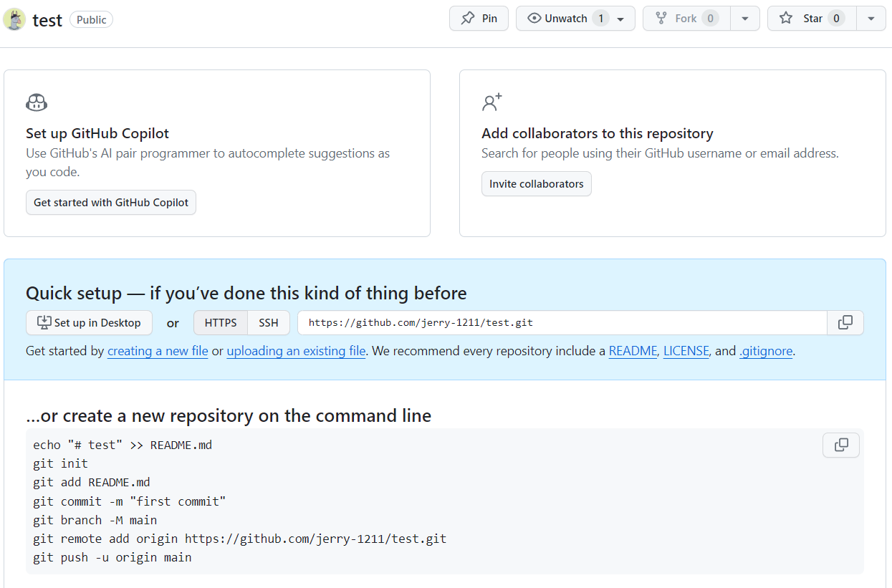Click Add collaborators to this repository heading
Screen dimensions: 892x588
[x=598, y=133]
